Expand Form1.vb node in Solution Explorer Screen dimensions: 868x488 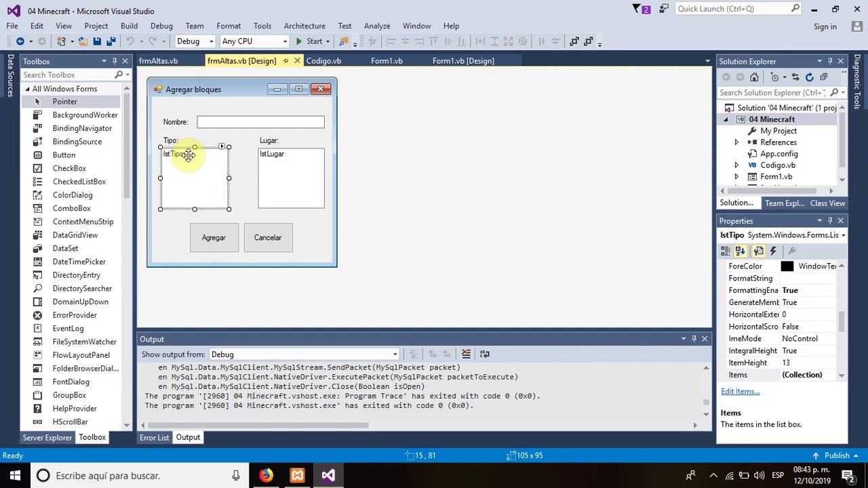tap(736, 177)
